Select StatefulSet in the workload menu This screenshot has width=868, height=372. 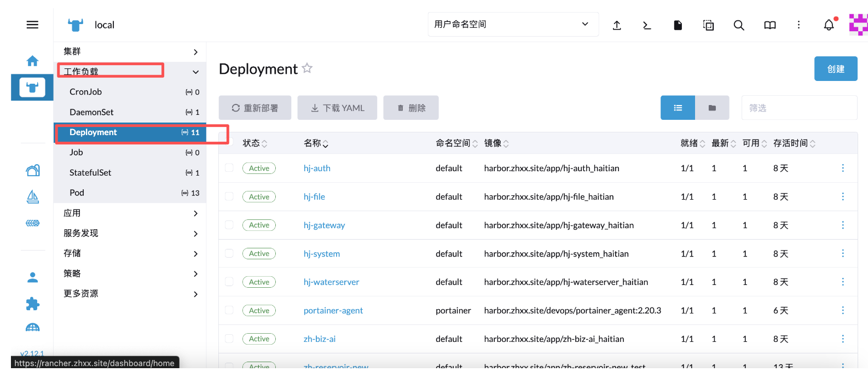90,173
